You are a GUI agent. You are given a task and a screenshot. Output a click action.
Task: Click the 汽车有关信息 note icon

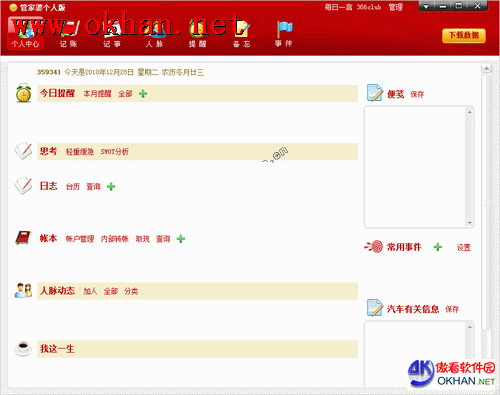(375, 308)
